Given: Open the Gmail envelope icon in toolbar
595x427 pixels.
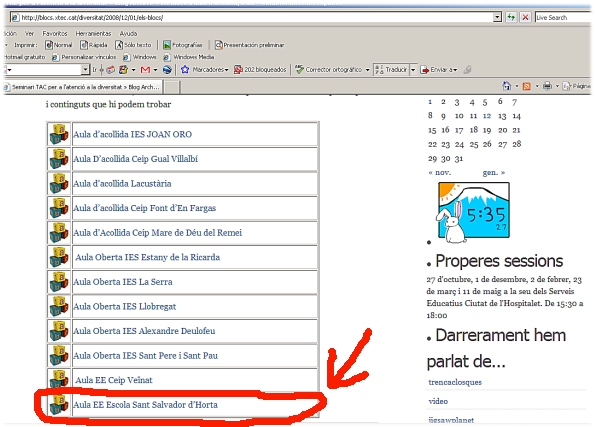Looking at the screenshot, I should 145,70.
